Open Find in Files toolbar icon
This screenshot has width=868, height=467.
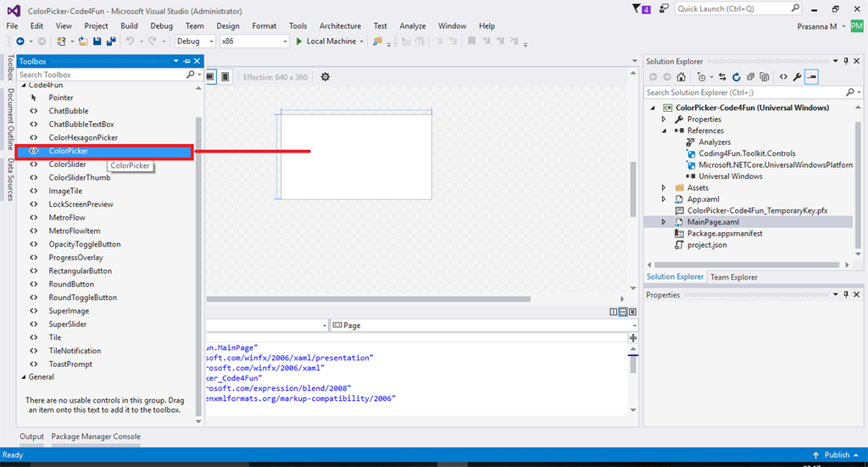pos(377,42)
